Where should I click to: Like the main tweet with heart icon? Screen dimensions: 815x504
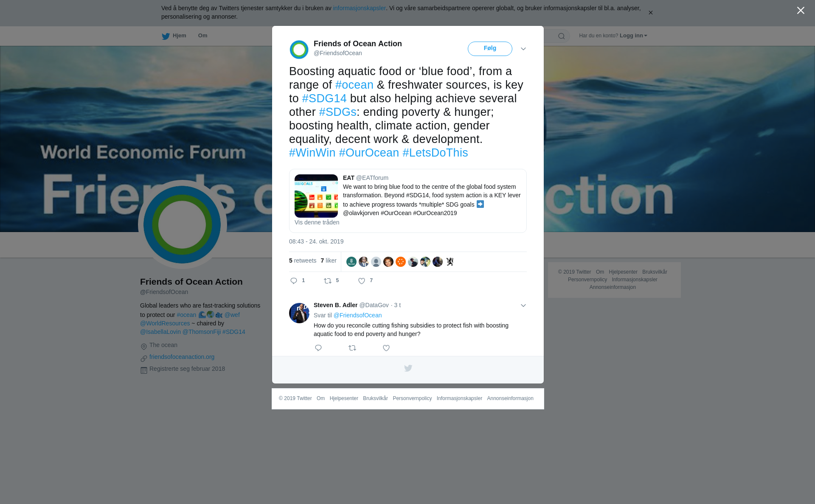[362, 281]
